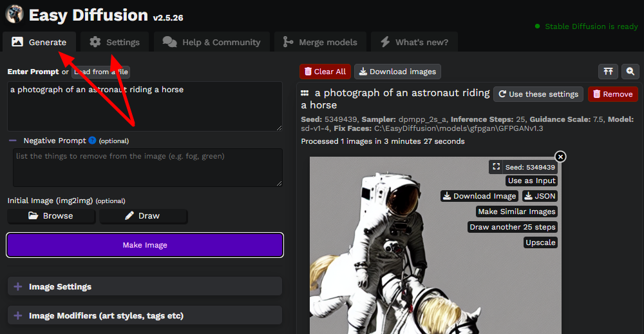Image resolution: width=644 pixels, height=334 pixels.
Task: Click Make Similar Images
Action: [x=516, y=212]
